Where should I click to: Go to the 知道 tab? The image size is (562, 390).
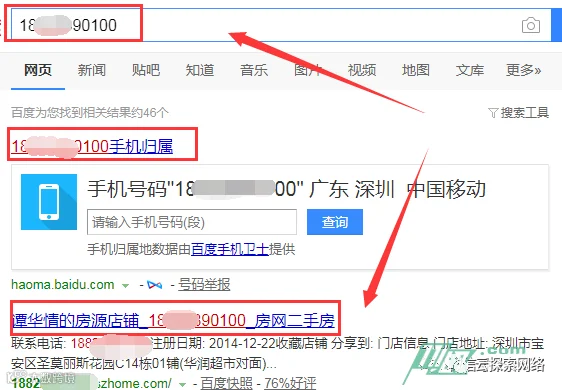pyautogui.click(x=200, y=70)
